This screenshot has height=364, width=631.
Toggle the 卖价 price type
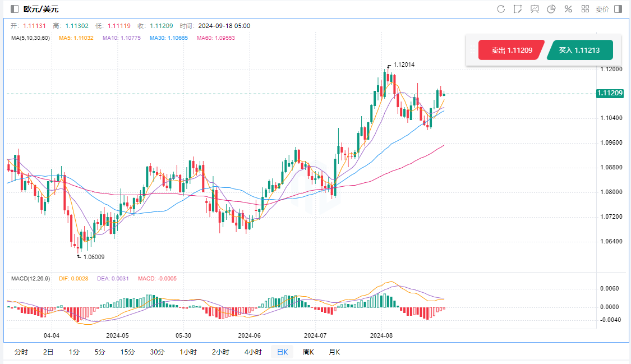click(x=602, y=9)
